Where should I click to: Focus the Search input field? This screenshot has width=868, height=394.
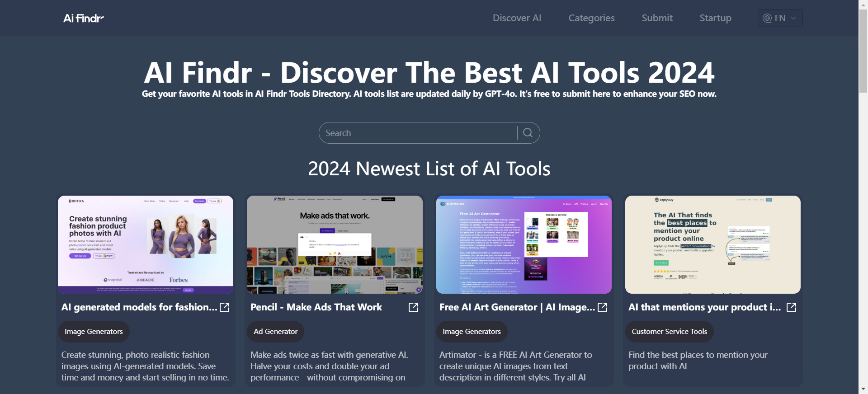pyautogui.click(x=418, y=133)
